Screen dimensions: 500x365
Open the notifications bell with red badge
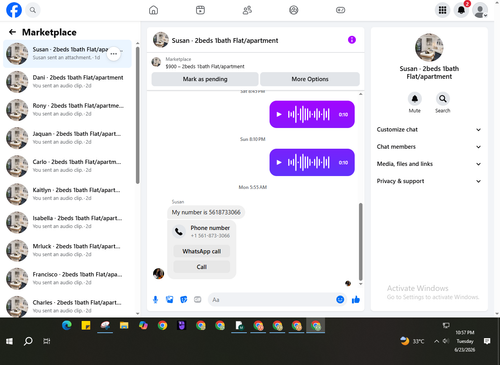[461, 10]
